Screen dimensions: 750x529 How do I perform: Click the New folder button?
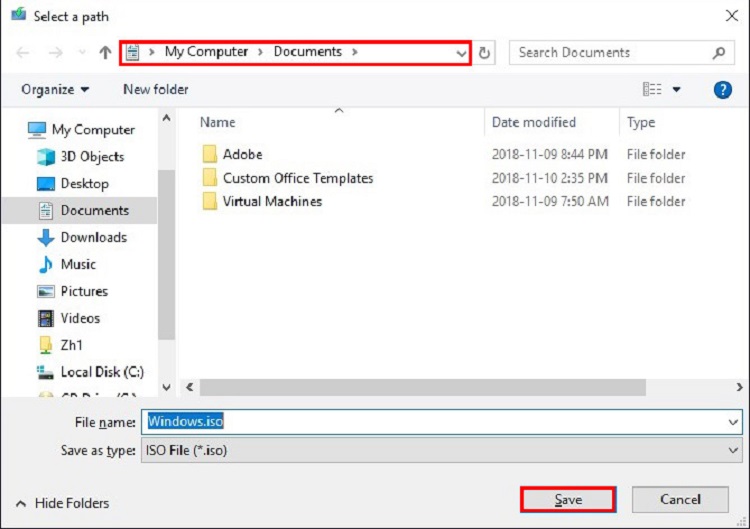(155, 89)
